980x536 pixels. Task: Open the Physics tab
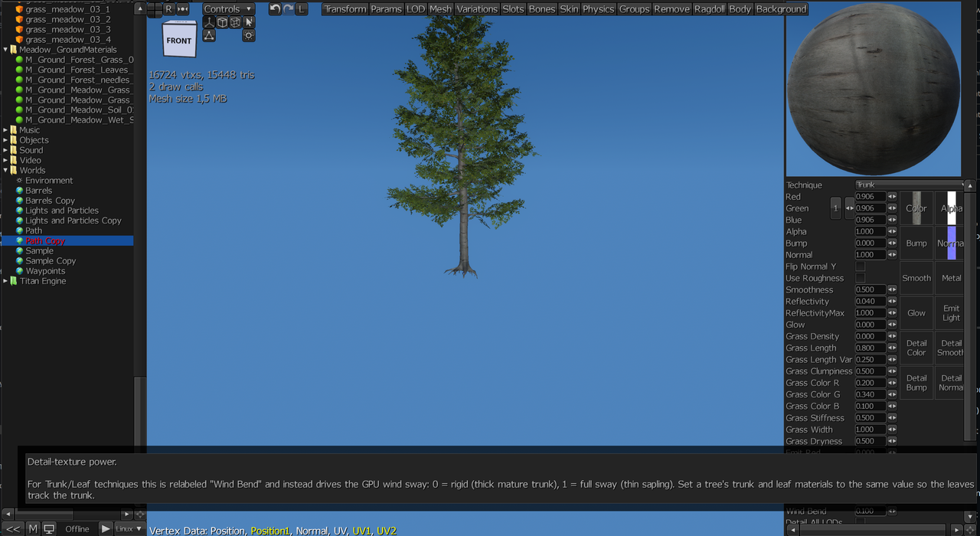pyautogui.click(x=598, y=9)
